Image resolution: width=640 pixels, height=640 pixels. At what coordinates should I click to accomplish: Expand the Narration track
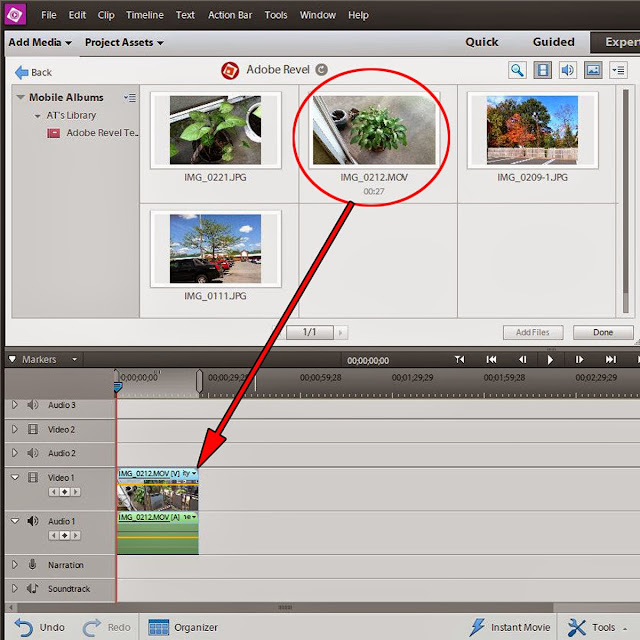click(15, 565)
